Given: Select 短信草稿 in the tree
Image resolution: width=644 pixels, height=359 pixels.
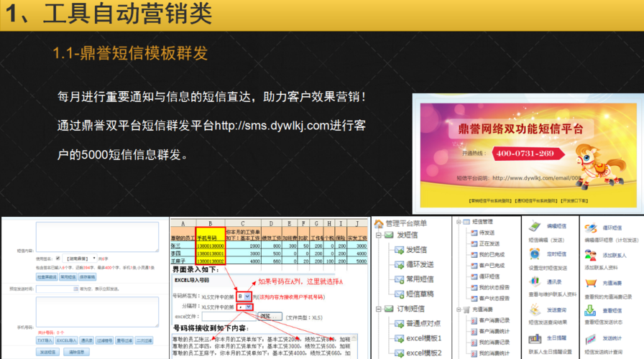Looking at the screenshot, I should point(420,294).
